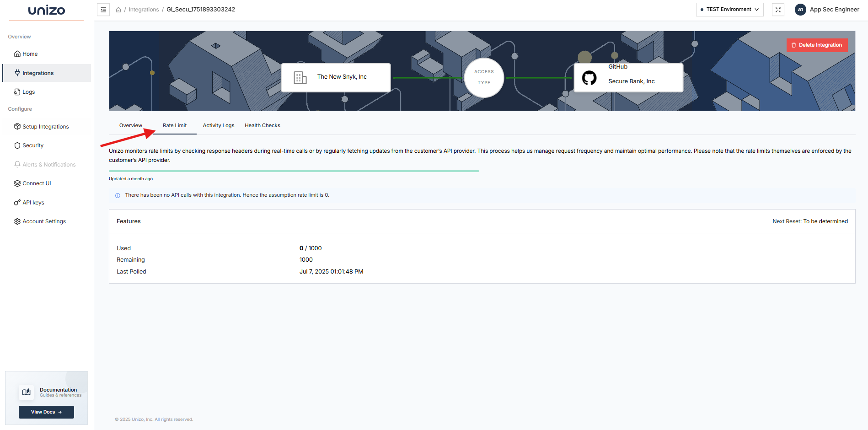868x430 pixels.
Task: Open the TEST Environment dropdown
Action: pyautogui.click(x=729, y=9)
